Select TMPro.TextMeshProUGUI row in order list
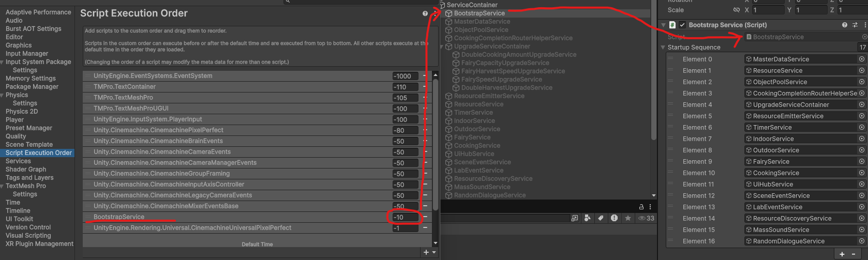 [x=257, y=109]
